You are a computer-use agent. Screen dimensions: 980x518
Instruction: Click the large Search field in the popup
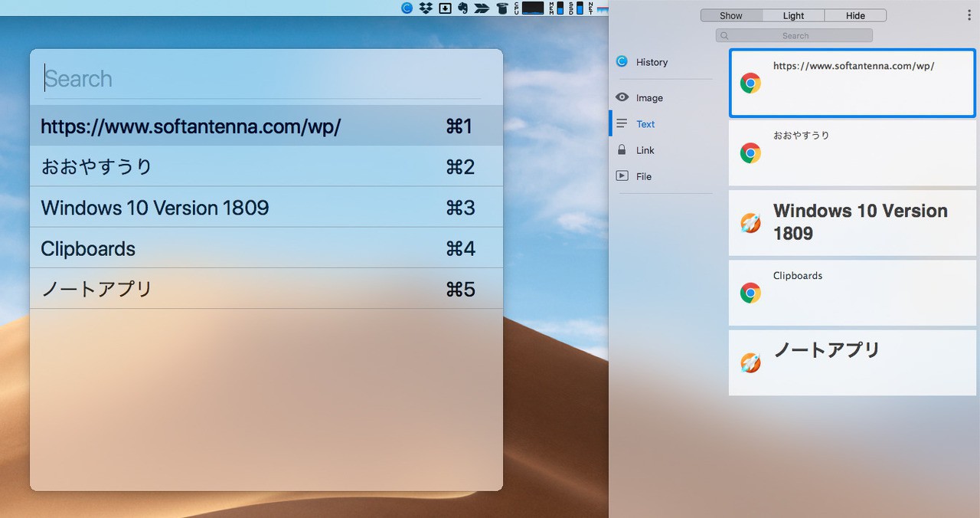click(260, 79)
